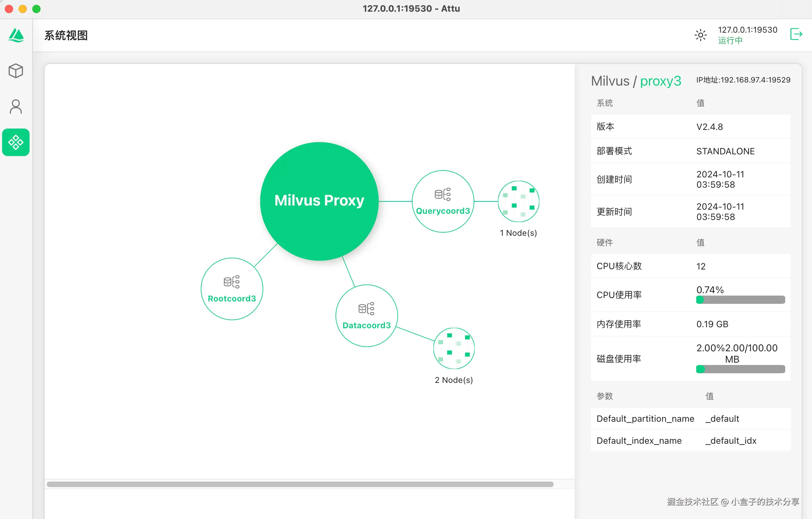Click the green macOS fullscreen window button
This screenshot has width=812, height=519.
[36, 9]
